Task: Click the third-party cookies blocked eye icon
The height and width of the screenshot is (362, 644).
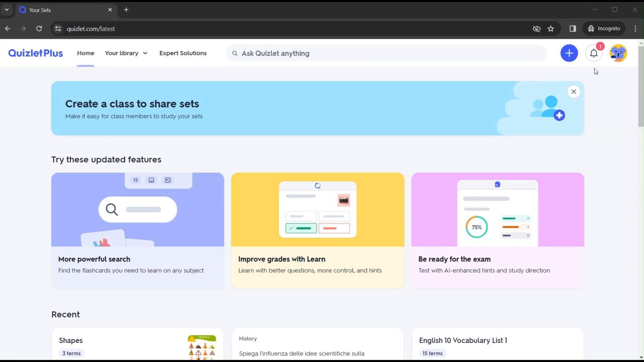Action: 536,29
